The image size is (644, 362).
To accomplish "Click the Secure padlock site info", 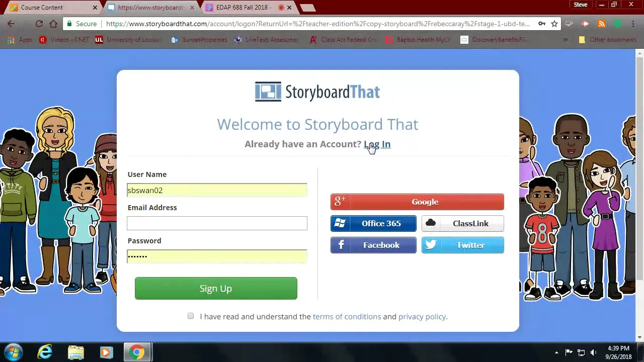I will tap(82, 24).
